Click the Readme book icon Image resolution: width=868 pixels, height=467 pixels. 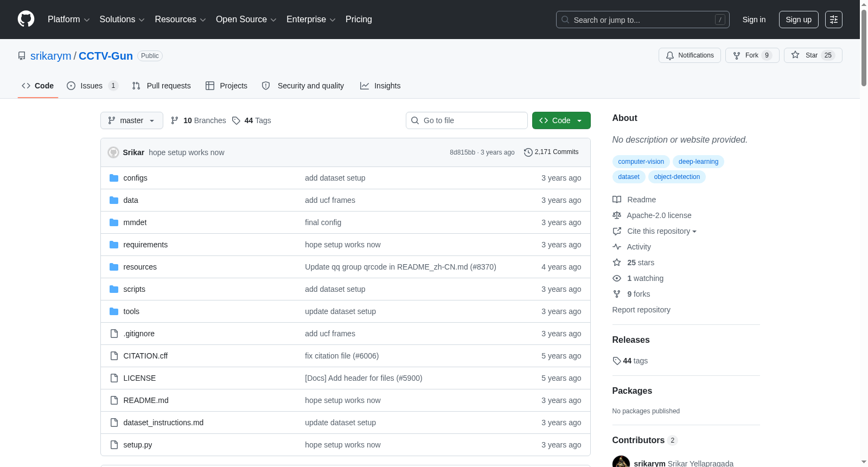click(617, 200)
